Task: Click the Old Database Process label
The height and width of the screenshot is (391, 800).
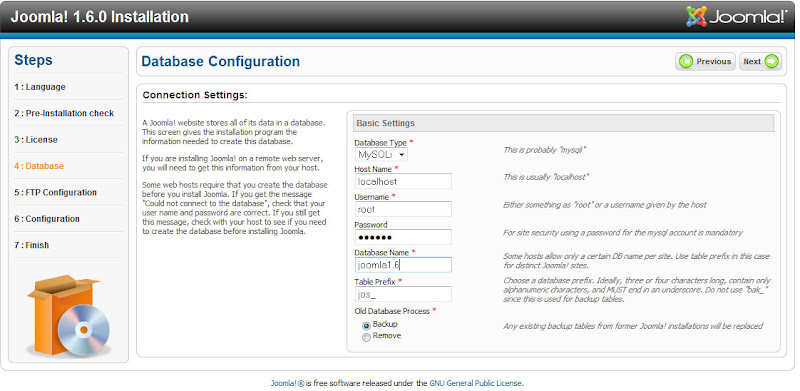Action: point(395,310)
